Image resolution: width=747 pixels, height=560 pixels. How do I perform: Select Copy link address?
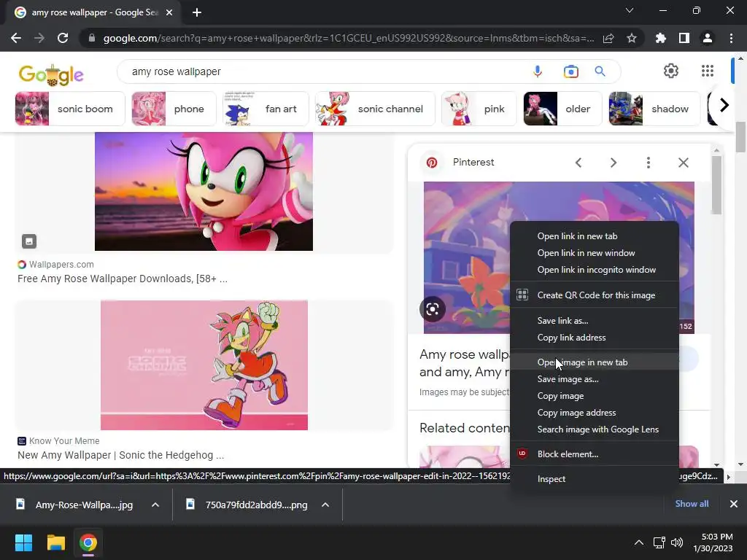coord(594,337)
